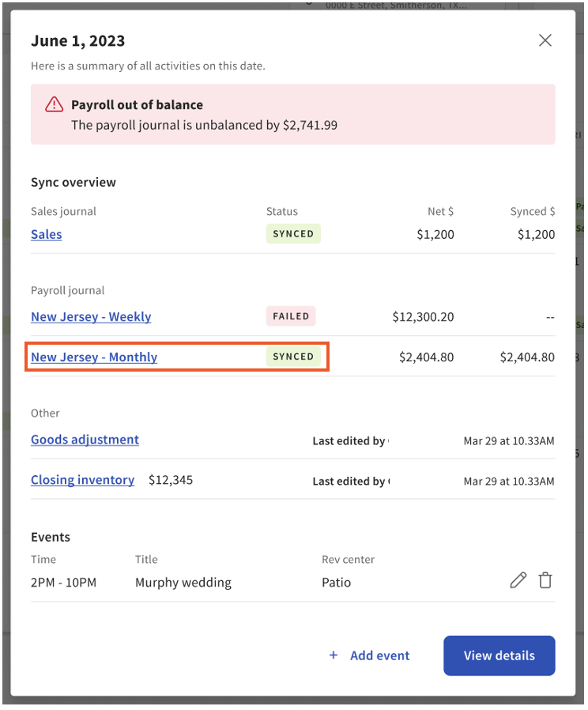Open the Sales journal link

(47, 234)
